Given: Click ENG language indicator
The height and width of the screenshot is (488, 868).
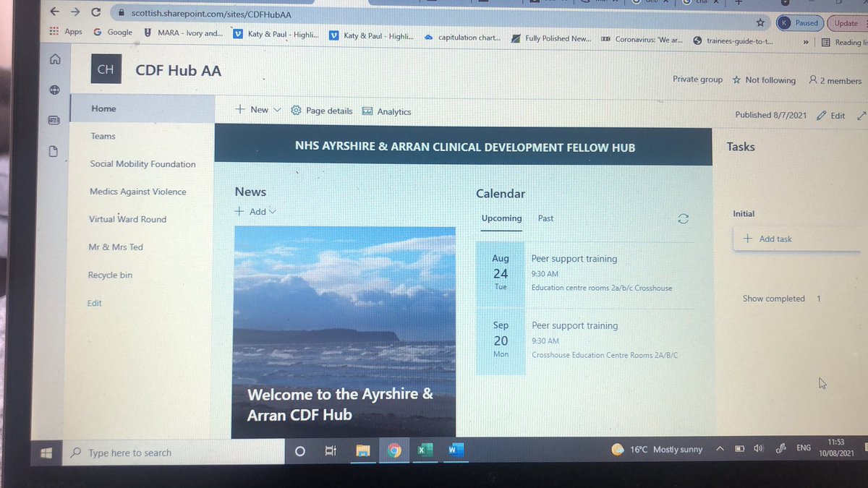Looking at the screenshot, I should tap(804, 448).
